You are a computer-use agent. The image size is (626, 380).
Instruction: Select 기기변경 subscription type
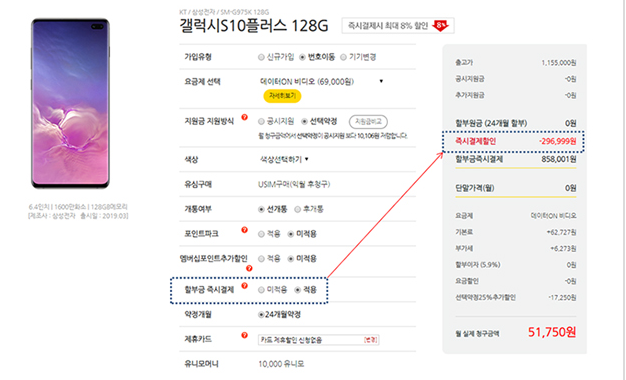point(343,57)
